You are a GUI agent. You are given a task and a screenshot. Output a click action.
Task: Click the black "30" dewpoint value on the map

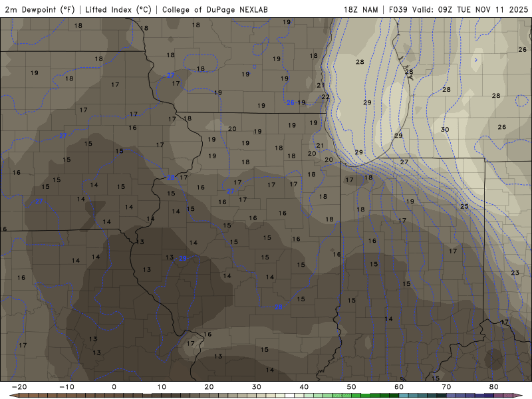445,129
